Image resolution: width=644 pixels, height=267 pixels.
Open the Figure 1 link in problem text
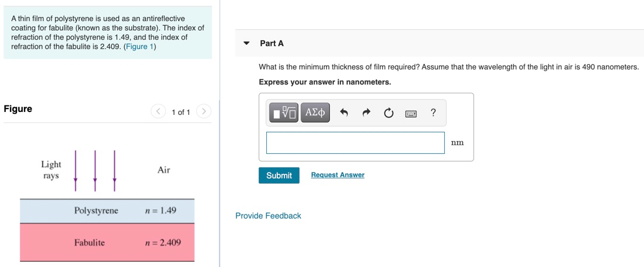coord(140,47)
